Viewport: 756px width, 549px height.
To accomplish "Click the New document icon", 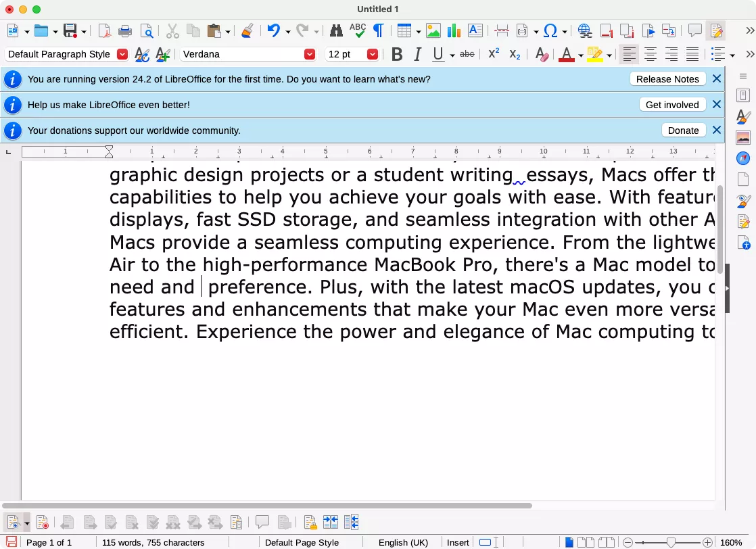I will [x=13, y=31].
